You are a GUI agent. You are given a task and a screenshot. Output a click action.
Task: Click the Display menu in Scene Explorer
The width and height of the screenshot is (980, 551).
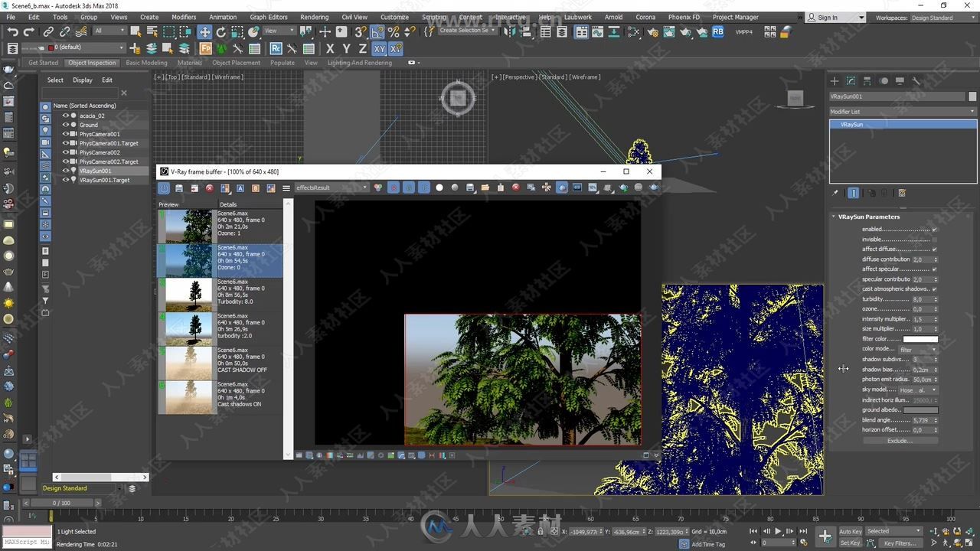tap(83, 80)
